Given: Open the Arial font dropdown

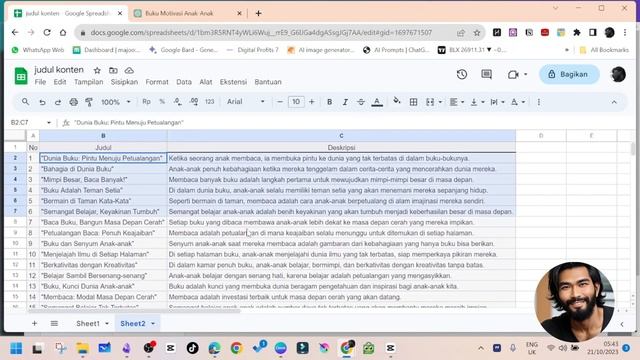Looking at the screenshot, I should [x=246, y=102].
